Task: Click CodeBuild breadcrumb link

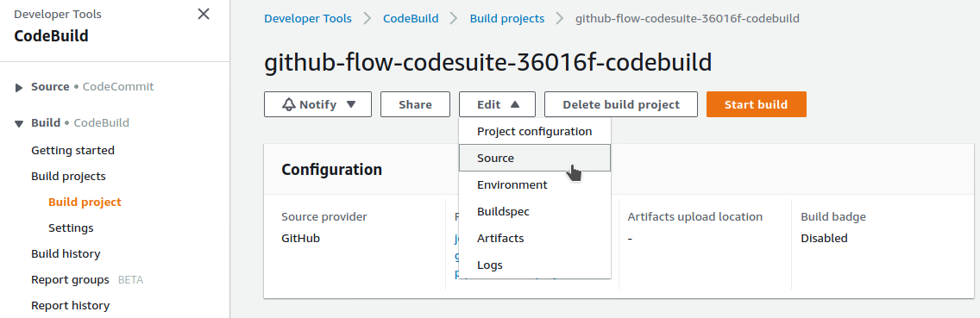Action: [x=411, y=19]
